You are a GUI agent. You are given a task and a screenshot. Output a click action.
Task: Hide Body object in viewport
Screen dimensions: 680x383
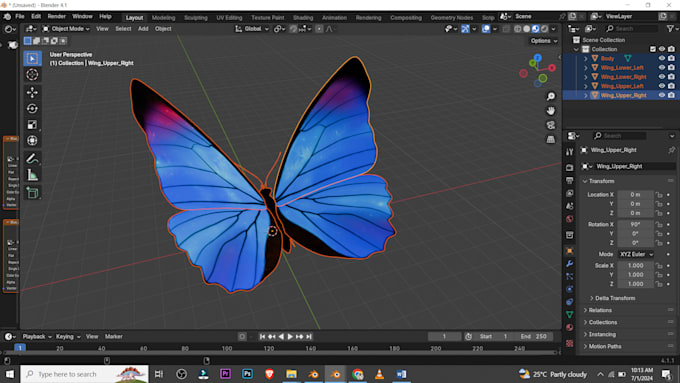(x=662, y=58)
